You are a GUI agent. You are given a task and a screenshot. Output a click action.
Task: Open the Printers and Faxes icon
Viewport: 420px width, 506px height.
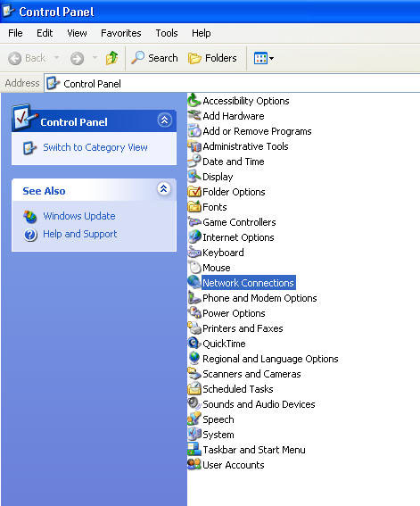click(194, 328)
